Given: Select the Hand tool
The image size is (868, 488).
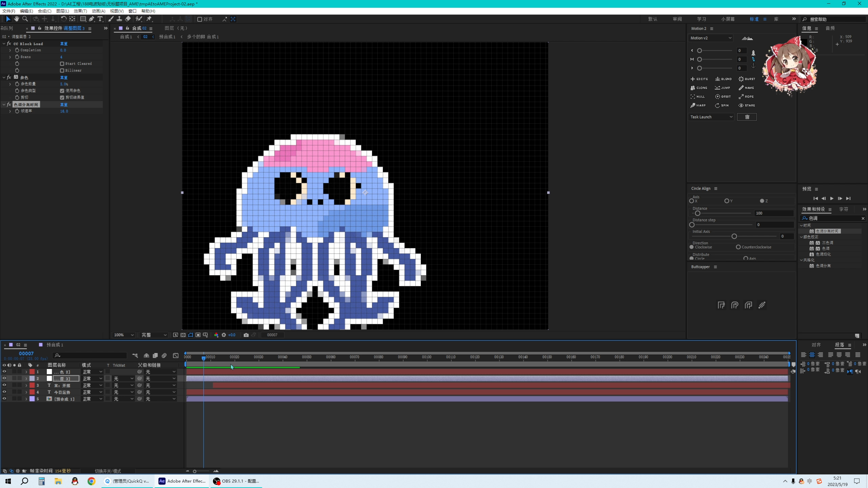Looking at the screenshot, I should pos(16,19).
